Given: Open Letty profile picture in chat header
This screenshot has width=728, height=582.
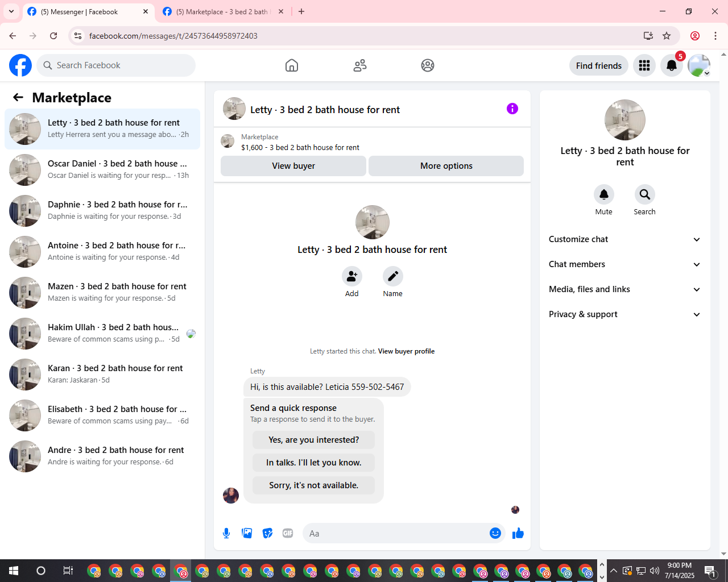Looking at the screenshot, I should pos(234,109).
